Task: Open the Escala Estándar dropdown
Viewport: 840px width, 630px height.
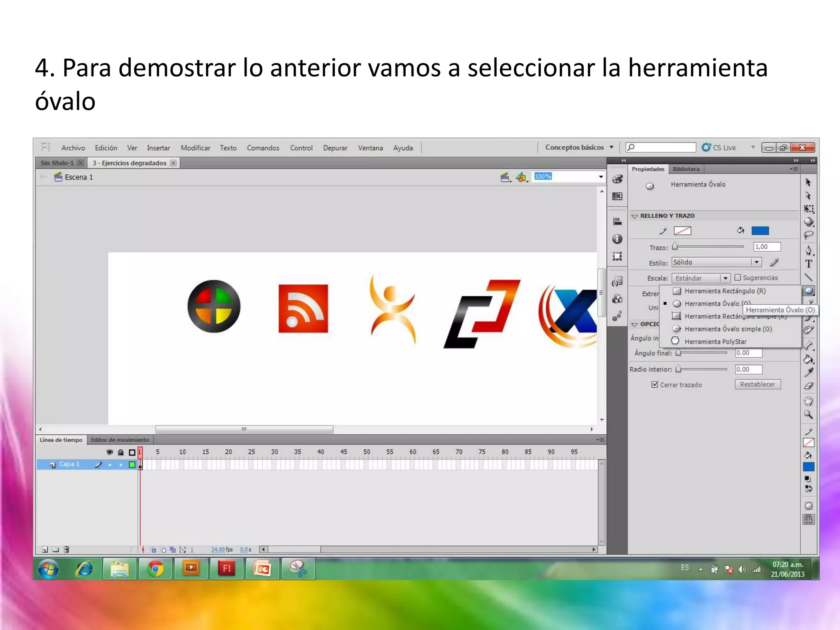Action: coord(701,278)
